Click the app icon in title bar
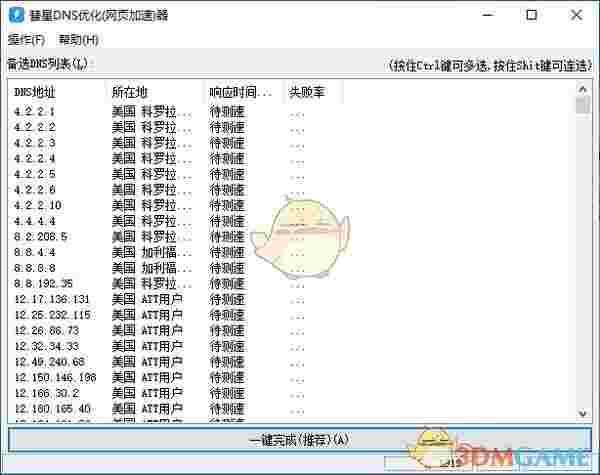Viewport: 600px width, 475px height. click(x=16, y=15)
